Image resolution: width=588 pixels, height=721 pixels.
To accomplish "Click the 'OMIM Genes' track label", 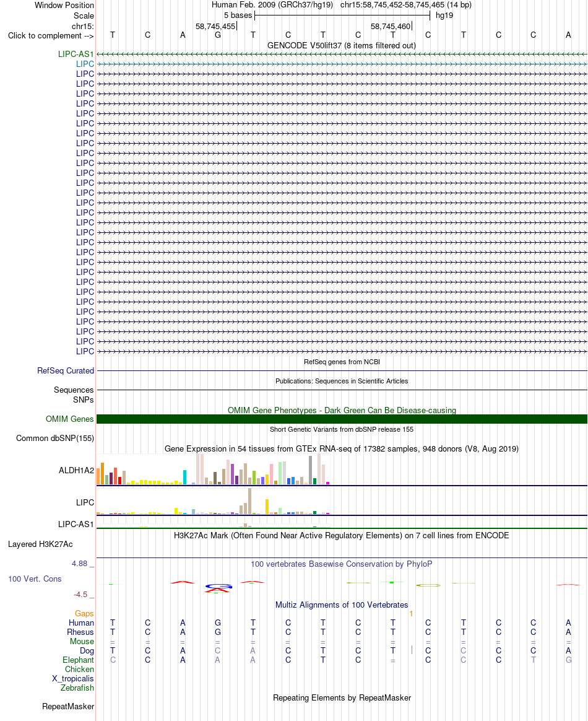I will point(70,419).
